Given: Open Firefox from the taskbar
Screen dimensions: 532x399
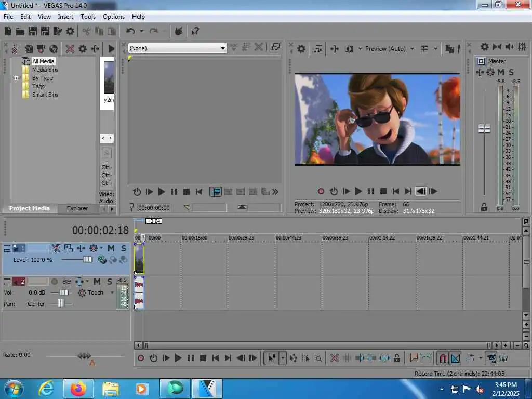Looking at the screenshot, I should [x=78, y=389].
